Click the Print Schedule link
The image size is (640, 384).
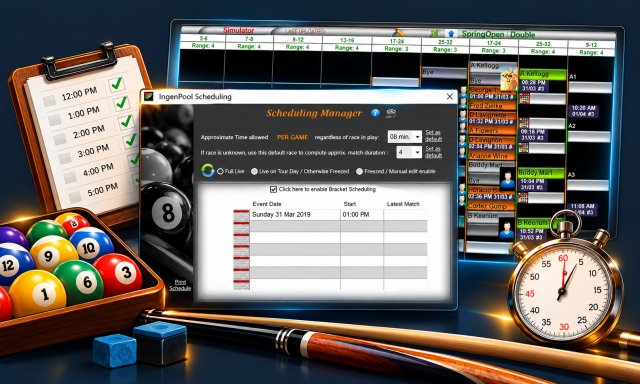tap(180, 285)
